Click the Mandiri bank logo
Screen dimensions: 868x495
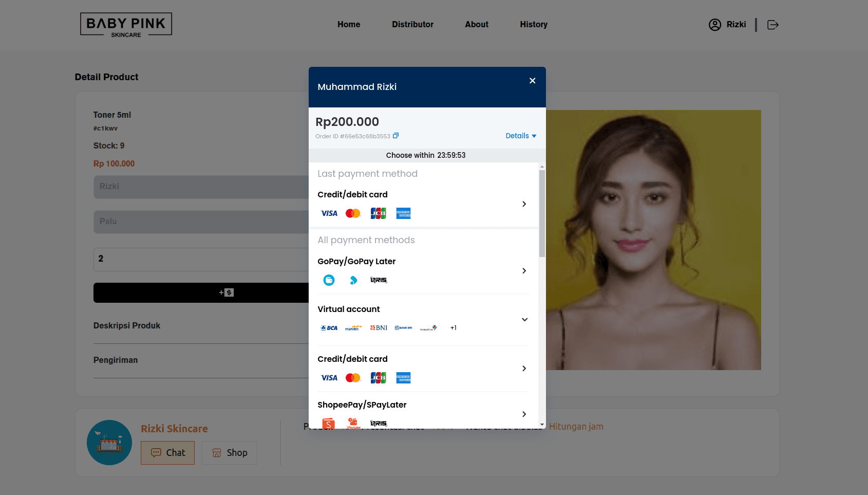pyautogui.click(x=353, y=328)
